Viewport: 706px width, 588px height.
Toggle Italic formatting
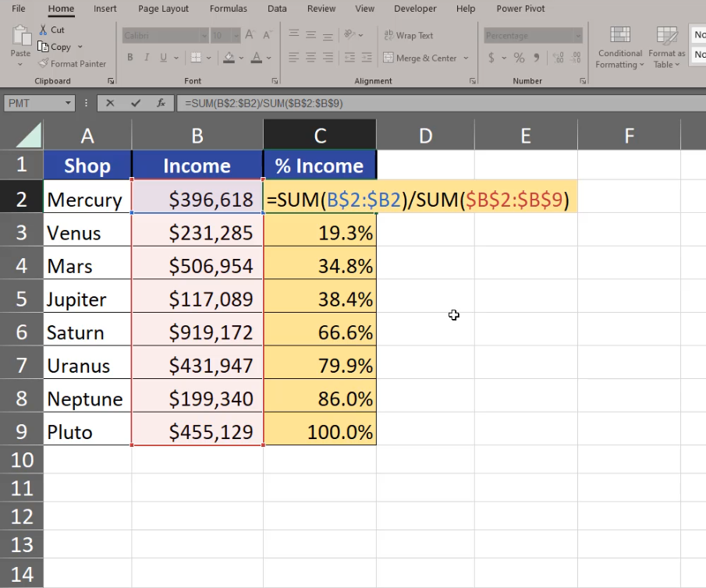click(x=147, y=58)
